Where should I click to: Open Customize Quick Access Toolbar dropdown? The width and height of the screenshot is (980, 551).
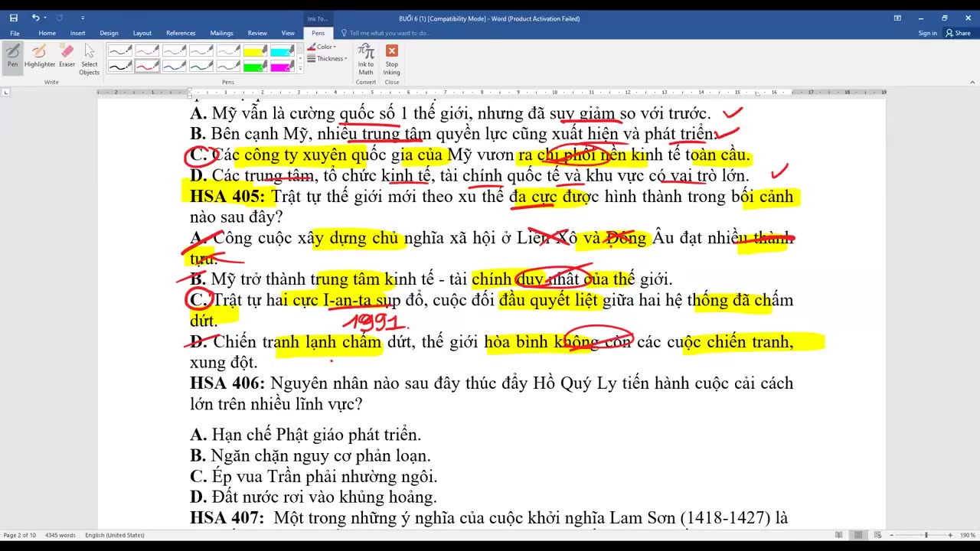[83, 18]
